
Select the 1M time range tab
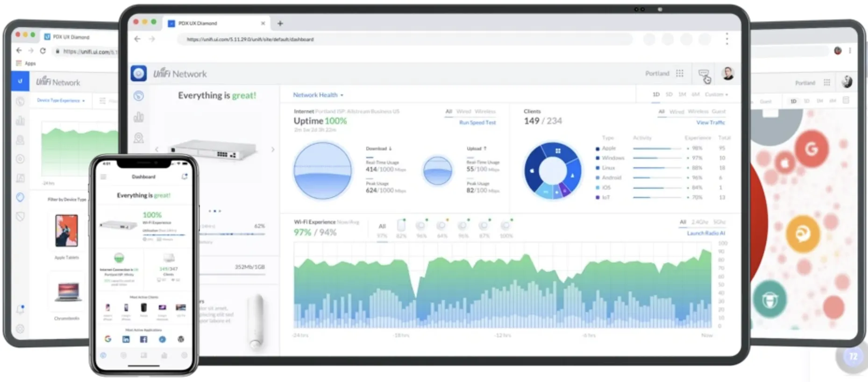click(x=682, y=94)
